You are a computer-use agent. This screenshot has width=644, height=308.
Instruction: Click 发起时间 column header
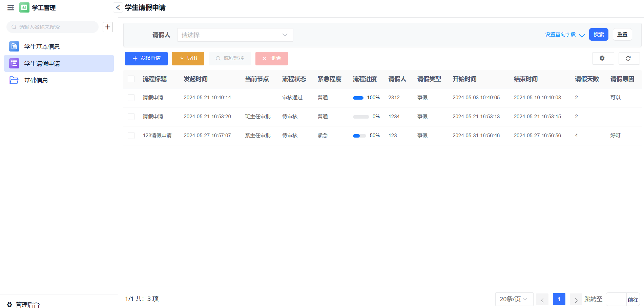click(x=195, y=79)
